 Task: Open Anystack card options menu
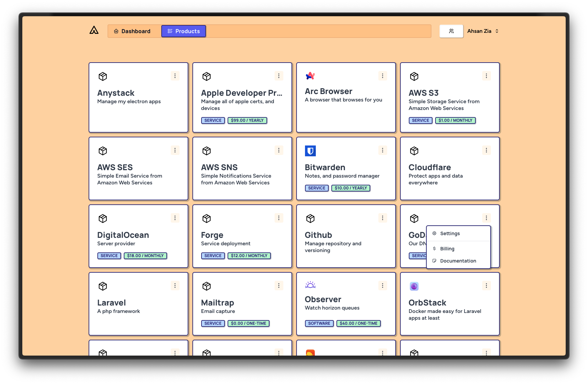tap(175, 76)
